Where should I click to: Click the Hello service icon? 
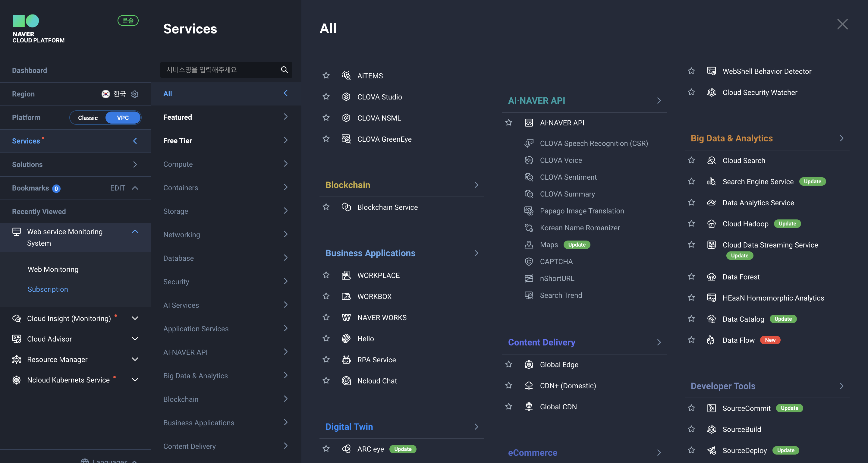(x=346, y=338)
